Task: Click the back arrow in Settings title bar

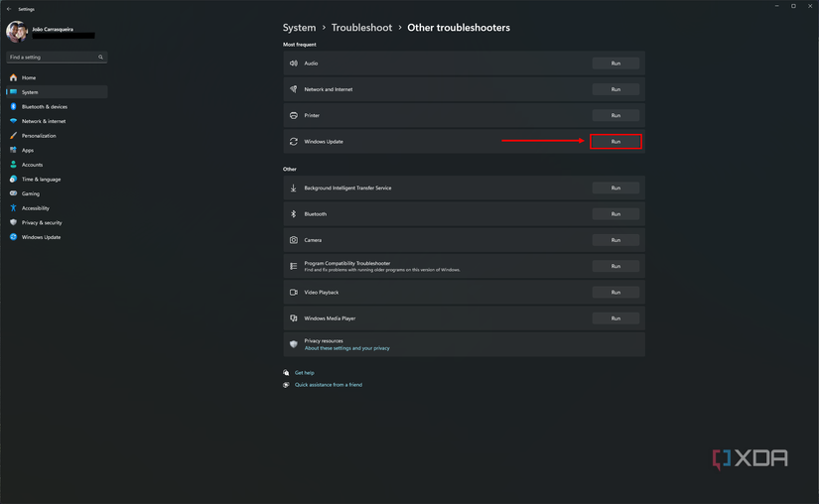Action: (9, 9)
